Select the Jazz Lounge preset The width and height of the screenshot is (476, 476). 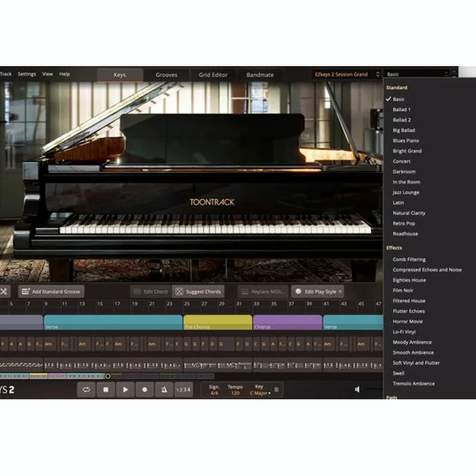coord(406,192)
